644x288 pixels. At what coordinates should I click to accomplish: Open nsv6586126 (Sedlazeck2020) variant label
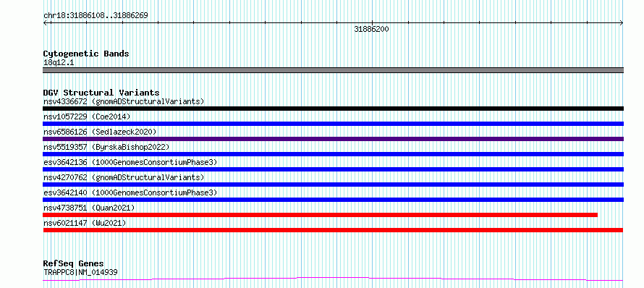pyautogui.click(x=100, y=132)
